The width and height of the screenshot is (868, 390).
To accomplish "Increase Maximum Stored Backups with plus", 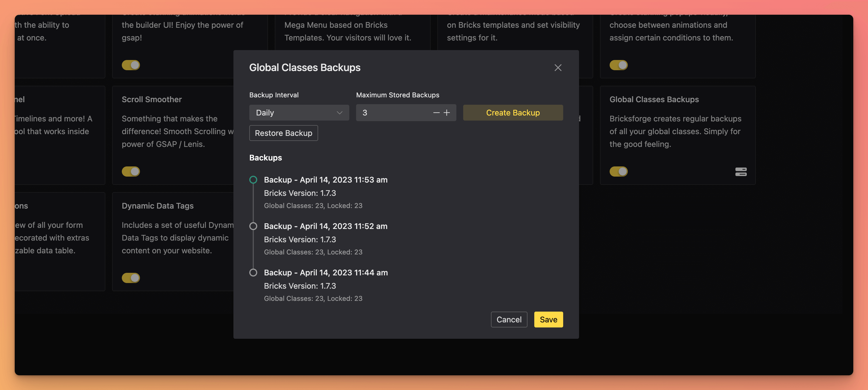I will pos(447,113).
